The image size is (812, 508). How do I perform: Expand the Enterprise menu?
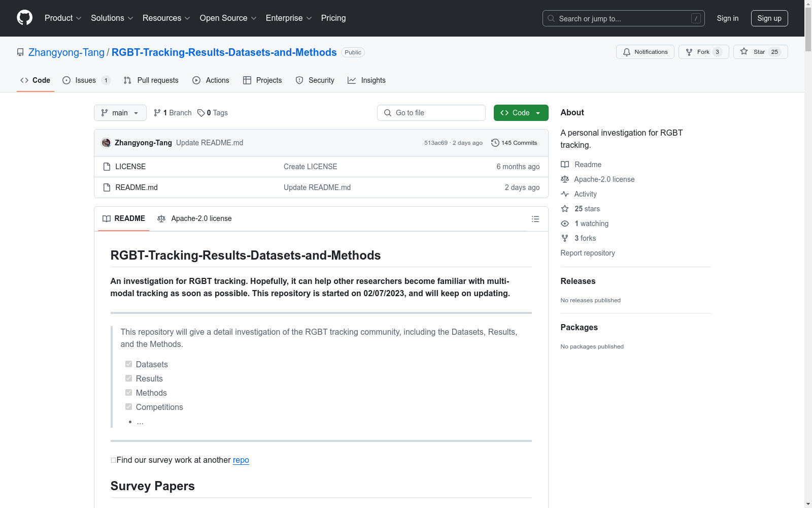[289, 18]
